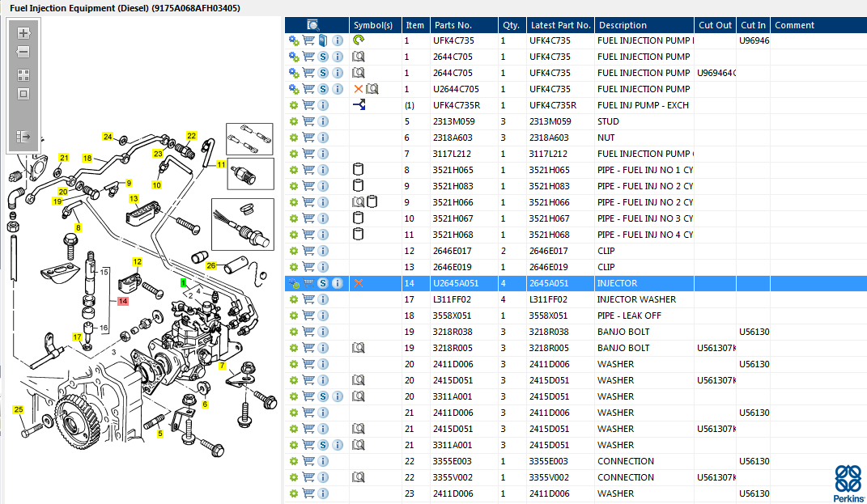This screenshot has width=867, height=504.
Task: Zoom out with the minus button
Action: pos(23,52)
